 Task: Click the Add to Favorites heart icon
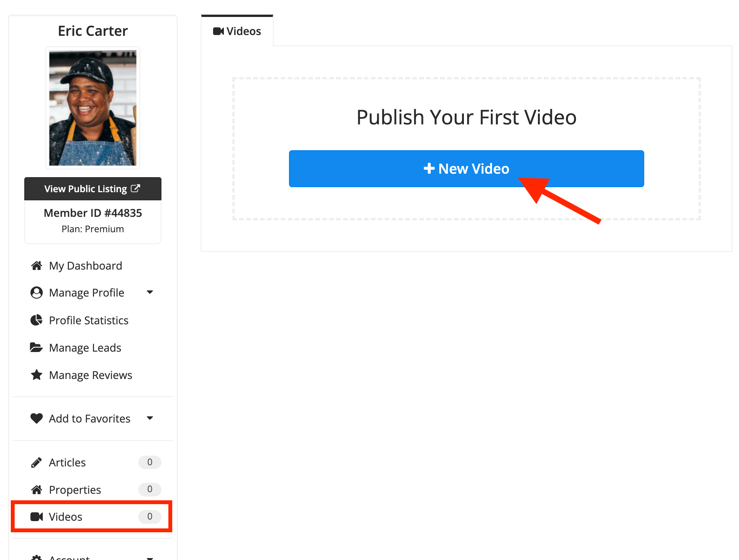pos(37,418)
